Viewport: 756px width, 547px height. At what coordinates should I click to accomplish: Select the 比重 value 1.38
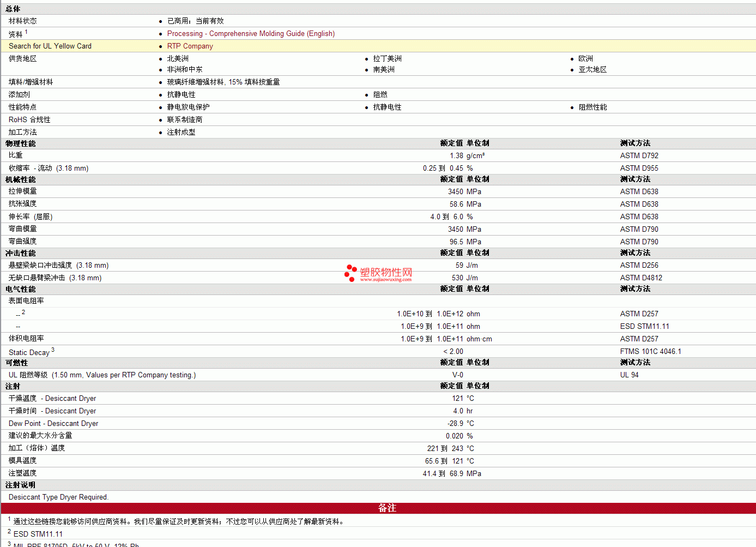tap(456, 156)
